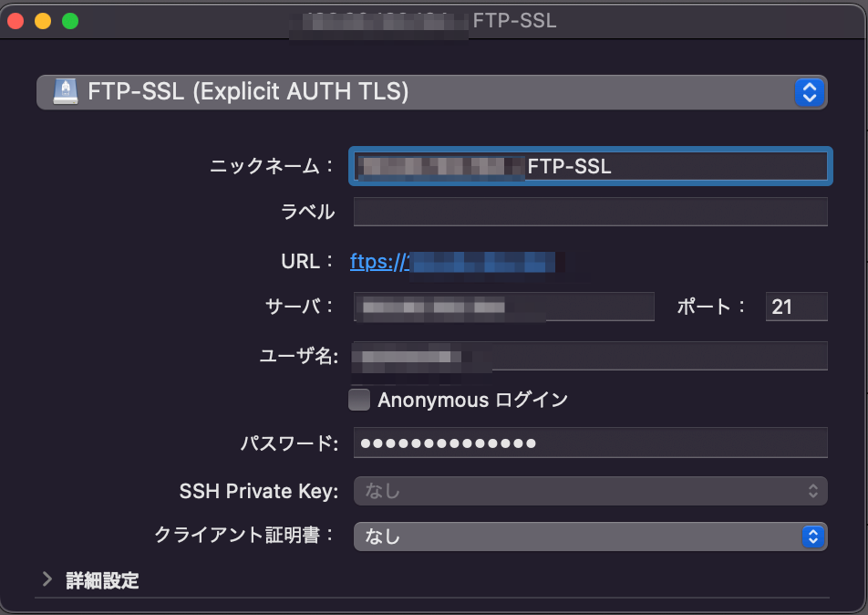The width and height of the screenshot is (868, 615).
Task: Select the FTP-SSL (Explicit AUTH TLS) protocol popup
Action: point(432,92)
